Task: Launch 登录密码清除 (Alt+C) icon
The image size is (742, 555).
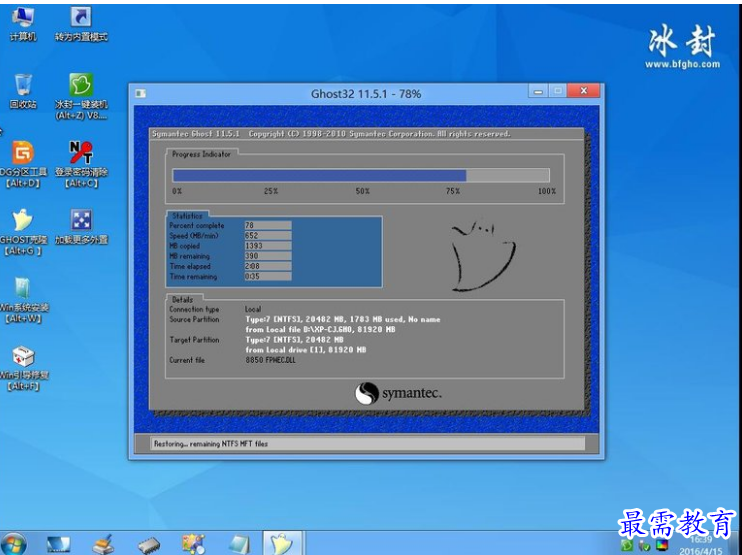Action: click(81, 164)
